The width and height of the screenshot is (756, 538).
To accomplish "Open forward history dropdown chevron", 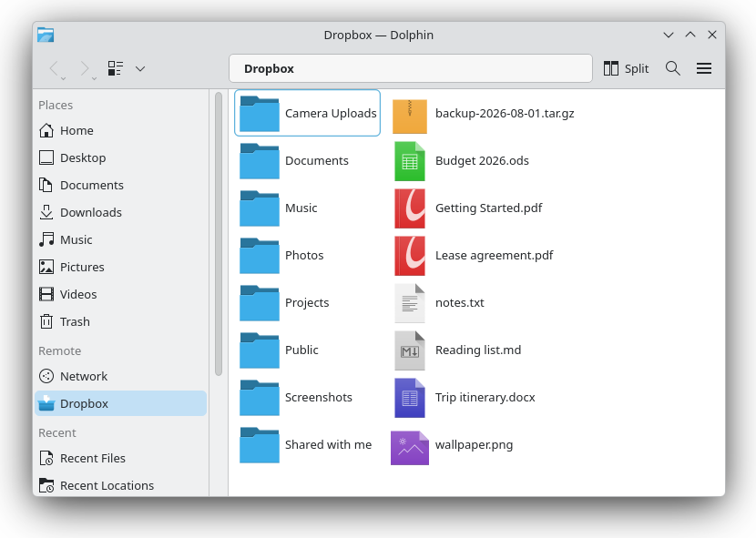I will [94, 78].
